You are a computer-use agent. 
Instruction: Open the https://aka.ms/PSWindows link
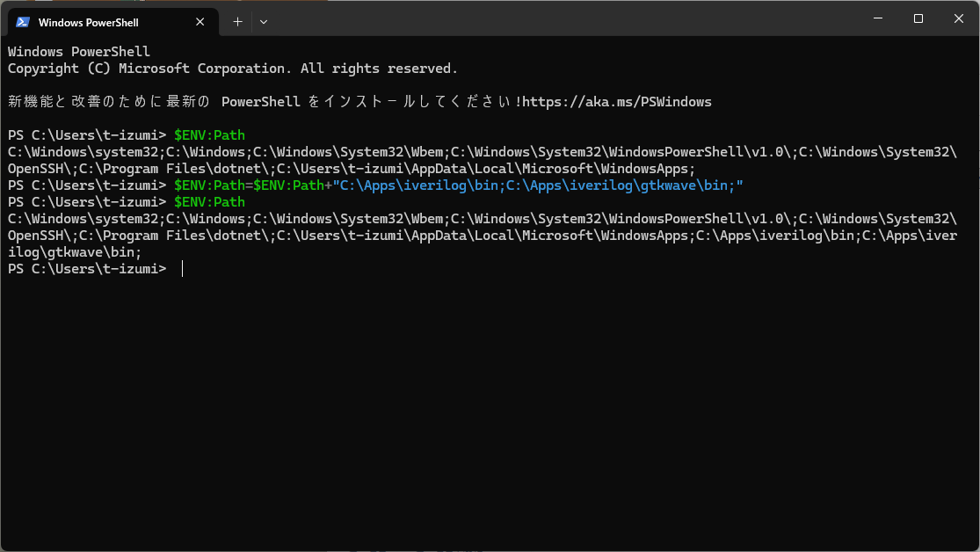pyautogui.click(x=616, y=102)
